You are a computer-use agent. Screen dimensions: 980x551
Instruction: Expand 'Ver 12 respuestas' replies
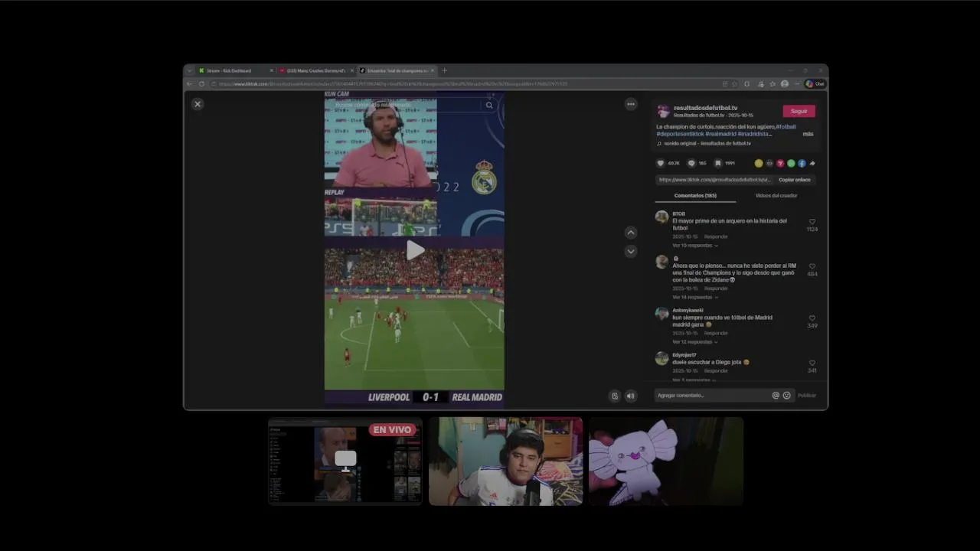(x=694, y=342)
